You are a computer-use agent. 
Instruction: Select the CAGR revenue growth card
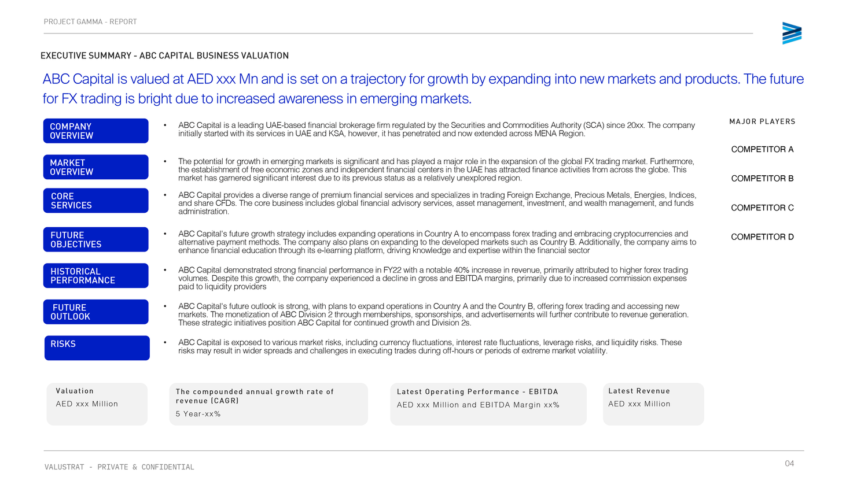click(x=268, y=404)
